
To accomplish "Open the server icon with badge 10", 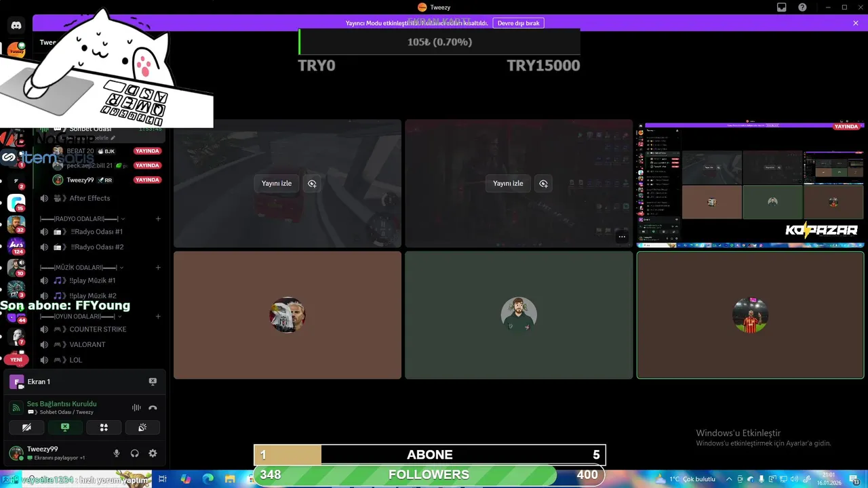I will point(16,268).
